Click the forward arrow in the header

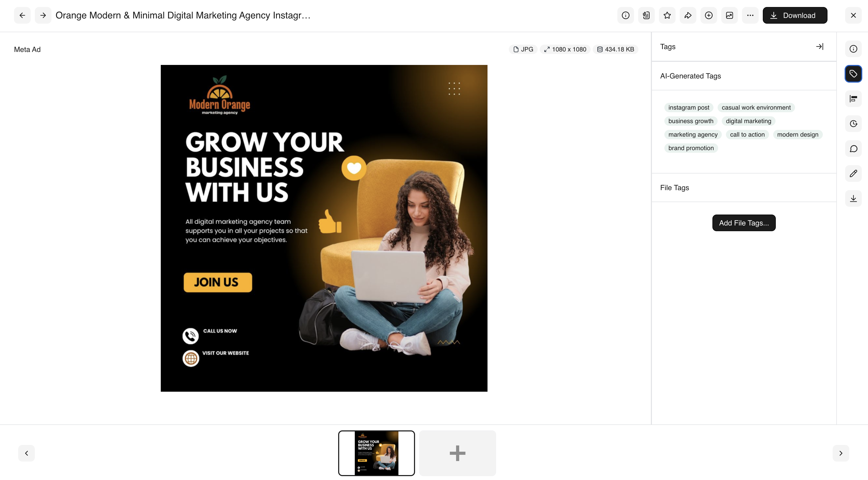(43, 15)
